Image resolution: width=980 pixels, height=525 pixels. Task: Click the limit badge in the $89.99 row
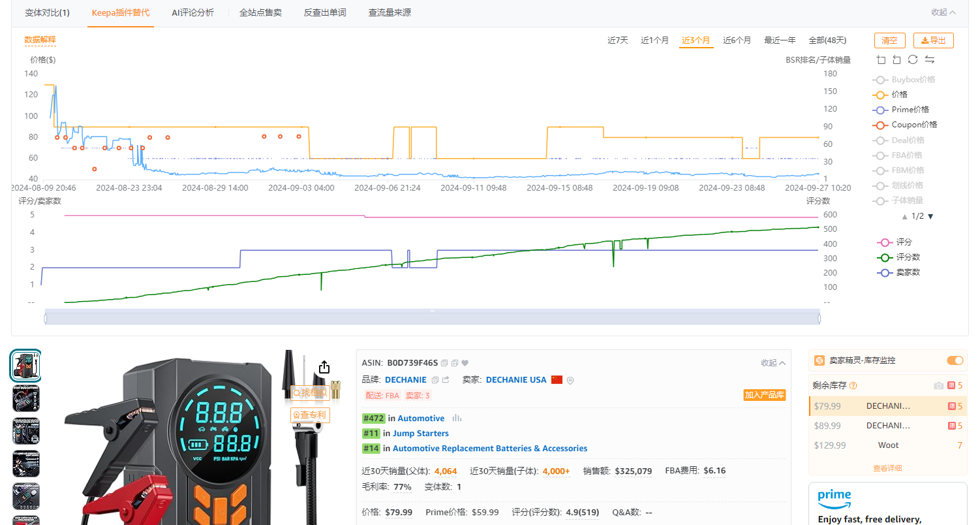click(952, 426)
